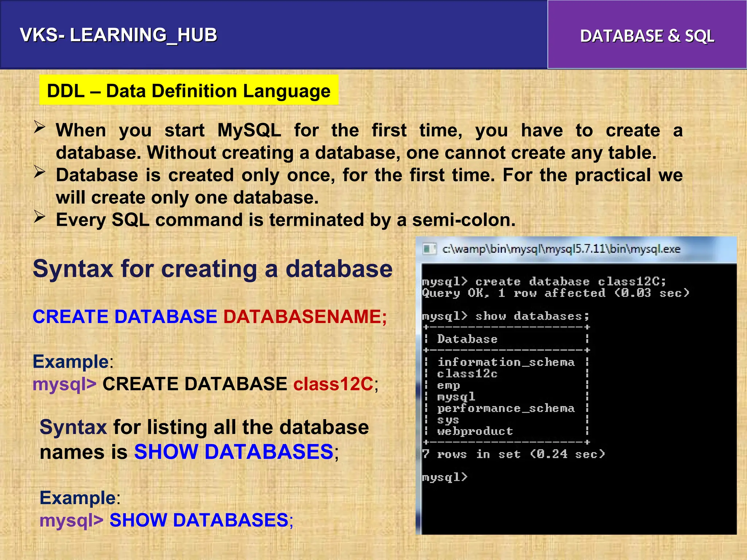The height and width of the screenshot is (560, 747).
Task: Click the 'performance_schema' row in the console
Action: (x=506, y=408)
